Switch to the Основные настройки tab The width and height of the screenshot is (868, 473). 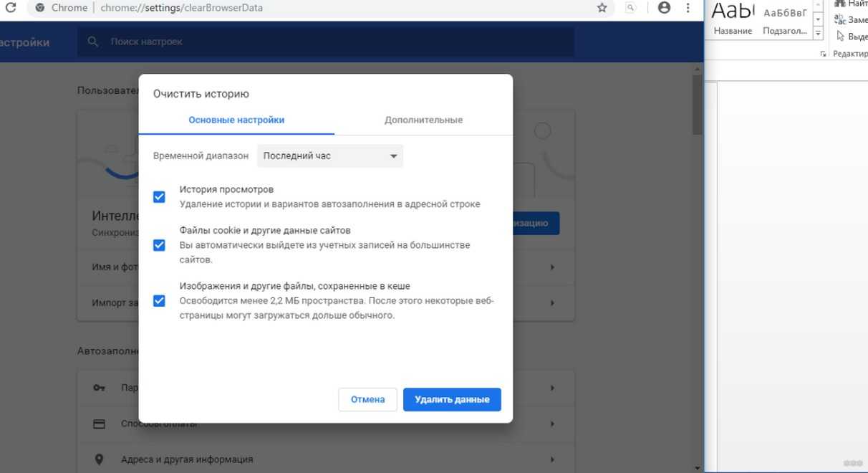pos(236,120)
